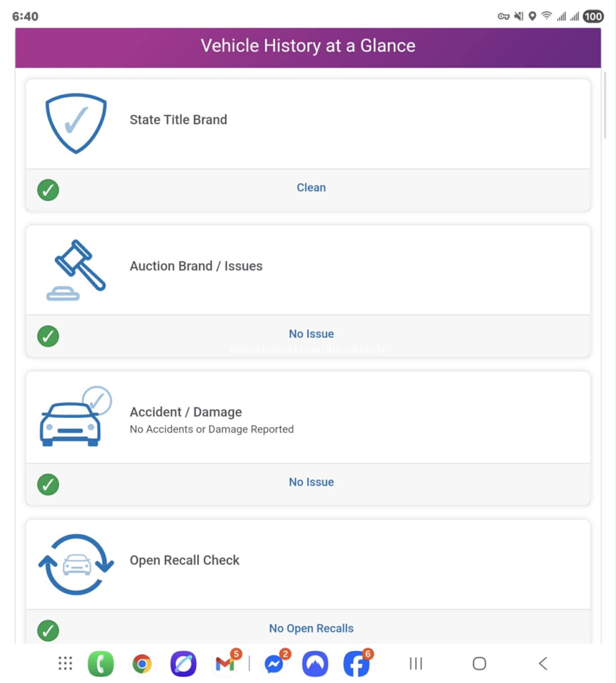Open the Phone app in dock

tap(101, 664)
